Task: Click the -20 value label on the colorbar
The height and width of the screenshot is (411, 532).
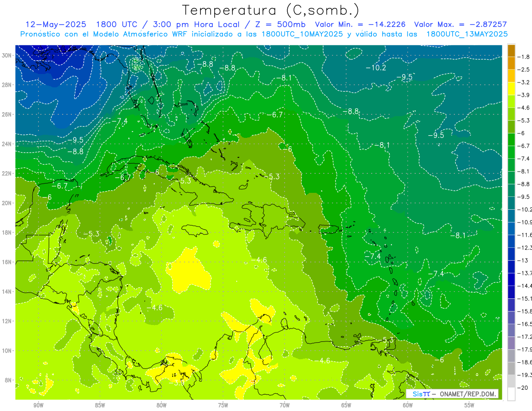Action: (523, 388)
